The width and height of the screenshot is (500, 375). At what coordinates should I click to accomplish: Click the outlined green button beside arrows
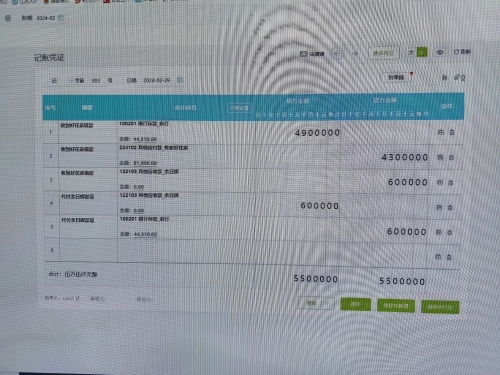(x=383, y=53)
